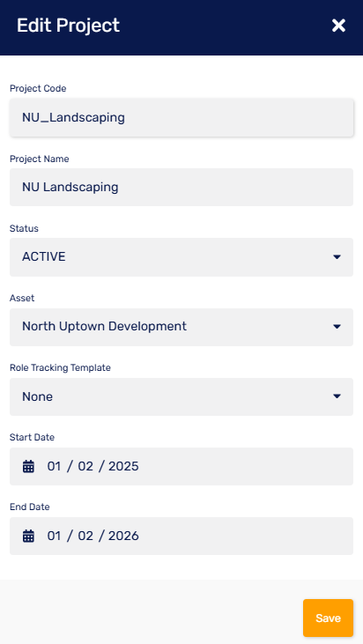The image size is (363, 644).
Task: Select the Start Date day 02
Action: (x=85, y=466)
